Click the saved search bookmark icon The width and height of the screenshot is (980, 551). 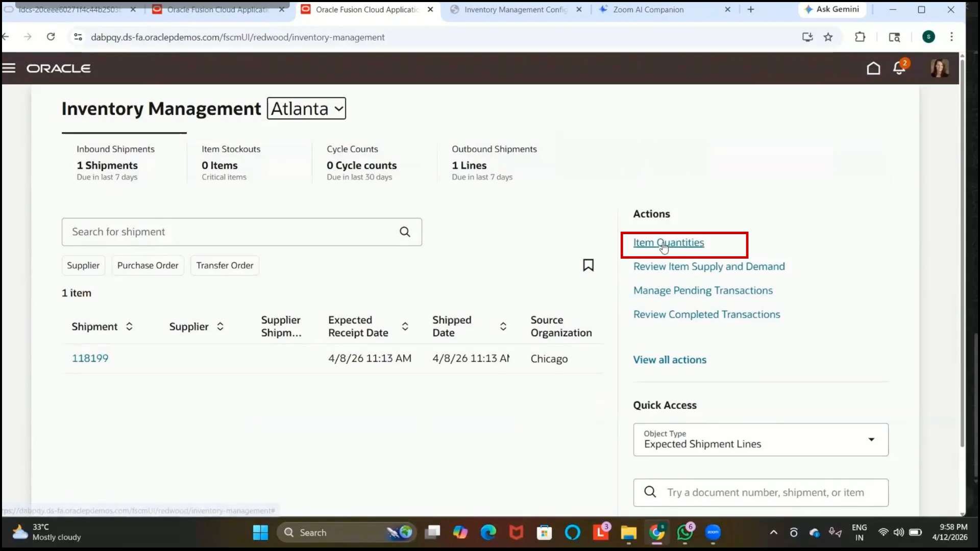tap(588, 265)
